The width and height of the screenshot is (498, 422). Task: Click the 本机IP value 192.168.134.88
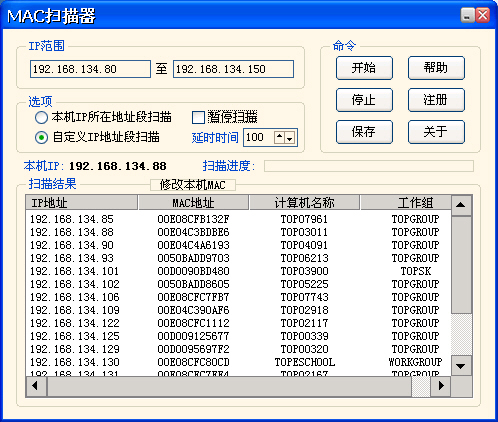click(118, 166)
